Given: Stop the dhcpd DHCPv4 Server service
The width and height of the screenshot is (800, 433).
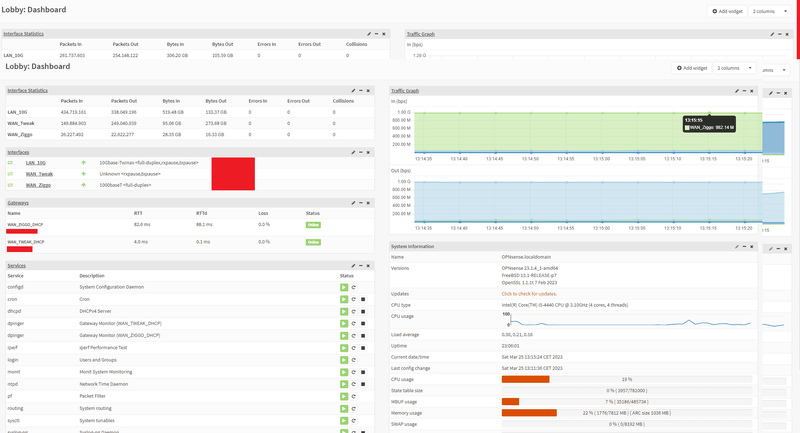Looking at the screenshot, I should (x=363, y=312).
